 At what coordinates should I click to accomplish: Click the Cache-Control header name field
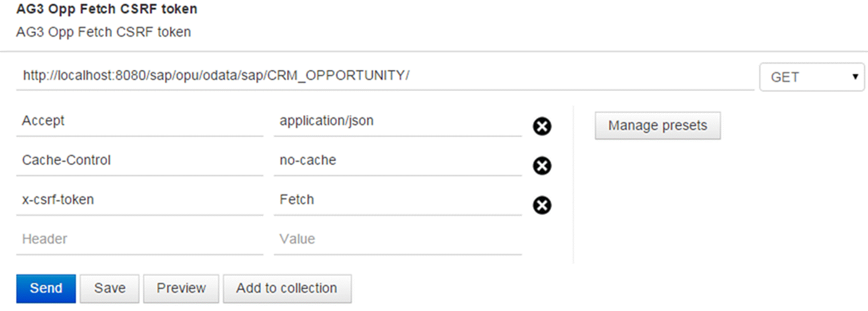(x=139, y=161)
